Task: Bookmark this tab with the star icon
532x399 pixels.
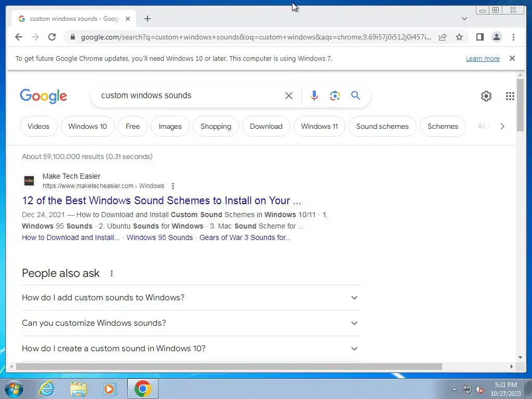Action: 459,37
